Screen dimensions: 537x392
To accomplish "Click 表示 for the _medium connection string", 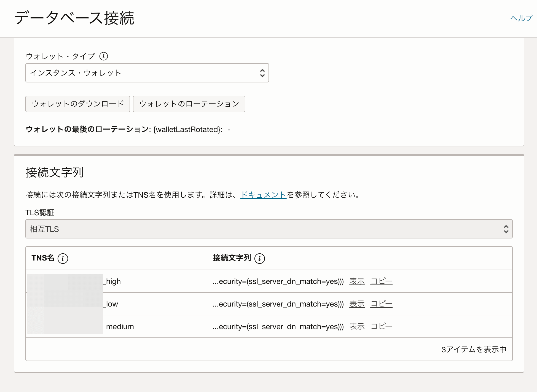I will (357, 326).
